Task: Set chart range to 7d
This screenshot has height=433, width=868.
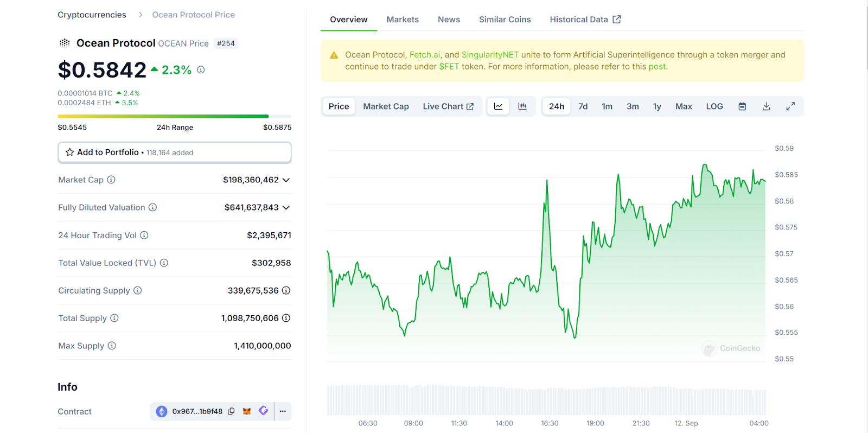Action: pos(583,106)
